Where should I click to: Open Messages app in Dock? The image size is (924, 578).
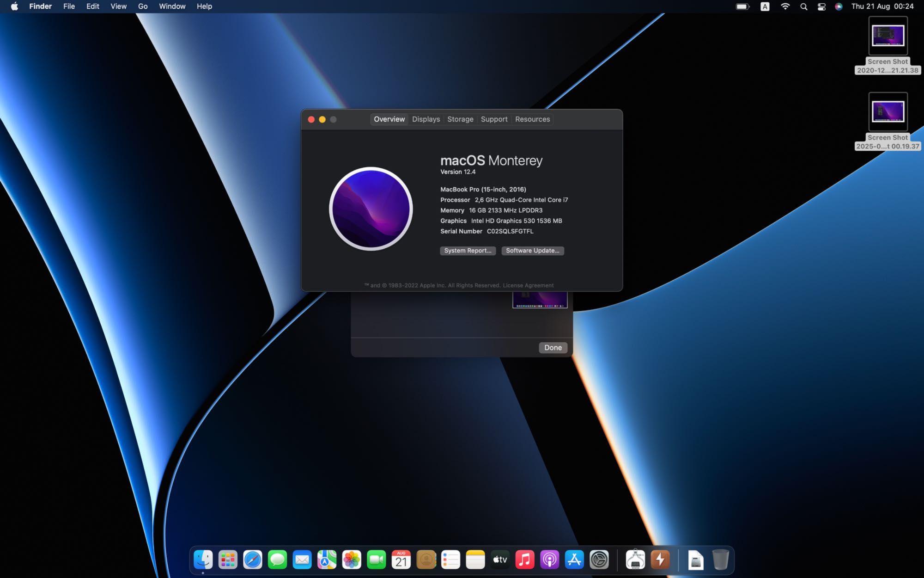coord(277,560)
